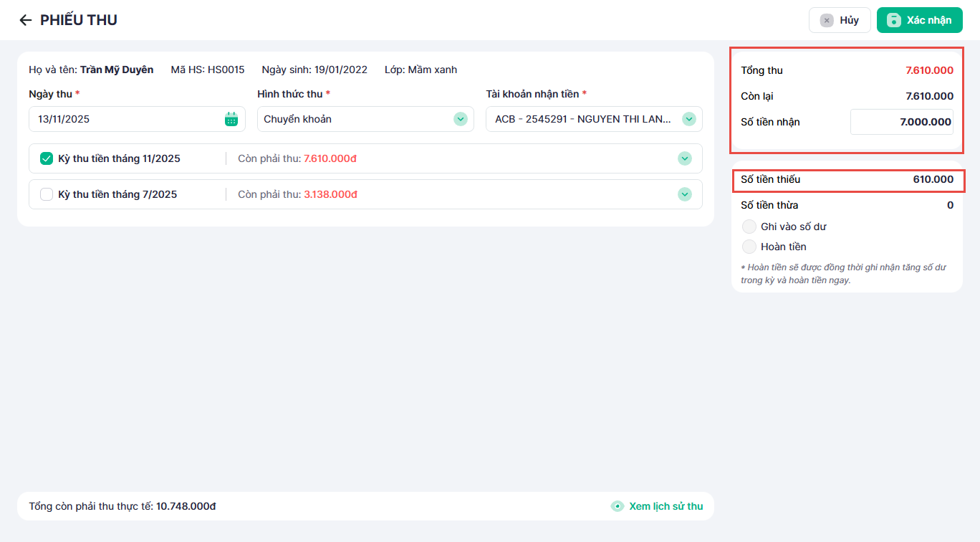Screen dimensions: 980x542
Task: Select Ghi vào số dư radio option
Action: 749,227
